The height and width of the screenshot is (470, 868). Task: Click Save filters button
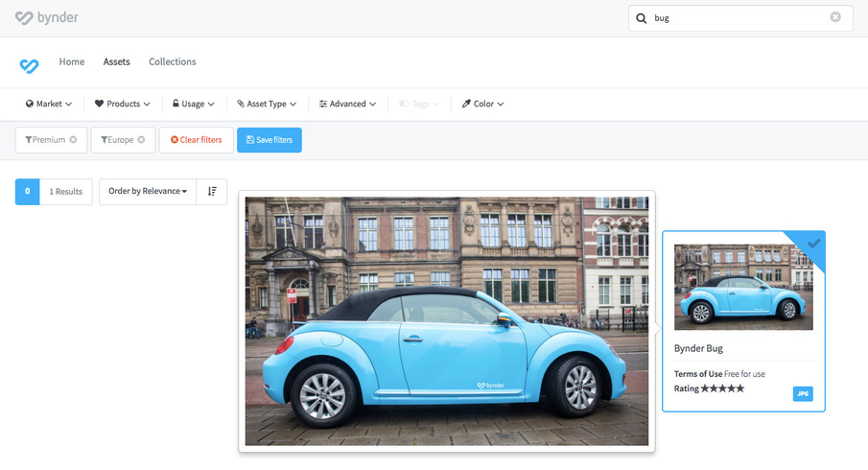270,140
